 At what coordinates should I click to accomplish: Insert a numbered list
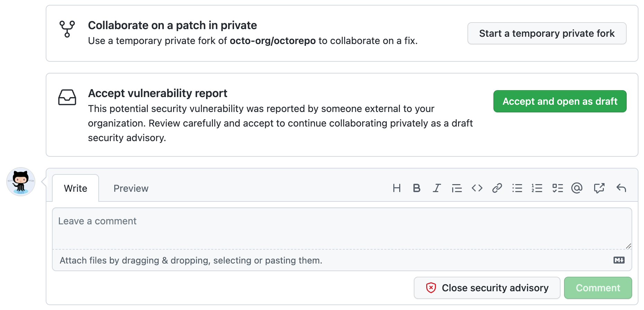point(537,188)
